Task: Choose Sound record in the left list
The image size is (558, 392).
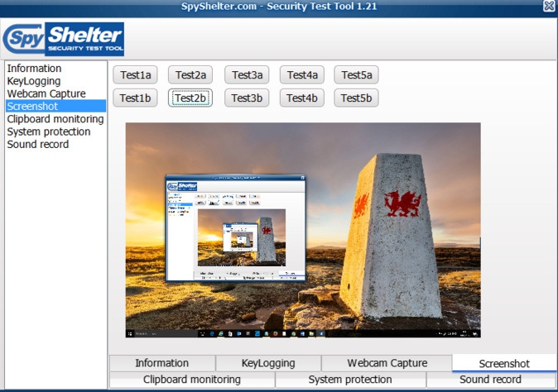Action: pyautogui.click(x=55, y=144)
